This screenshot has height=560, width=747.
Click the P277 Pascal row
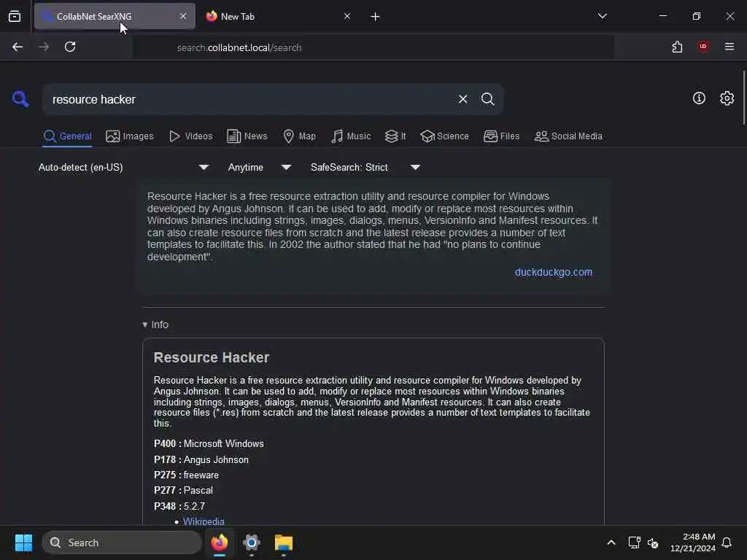coord(183,490)
